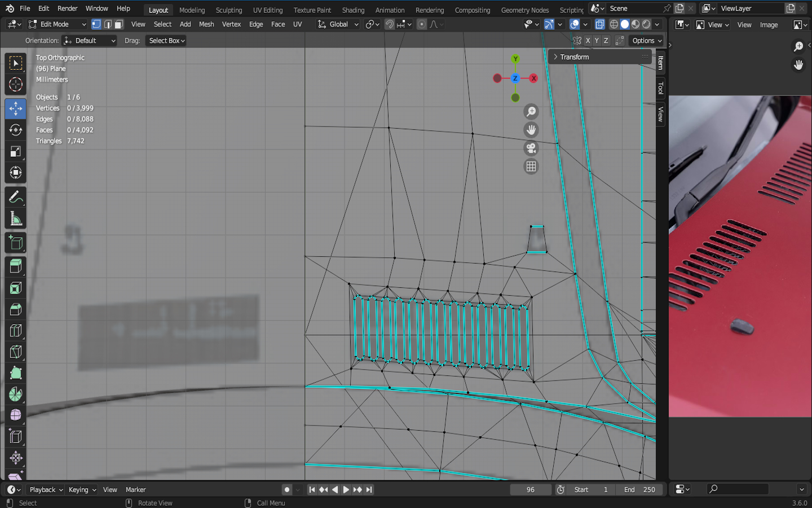The height and width of the screenshot is (508, 812).
Task: Choose the Bevel tool
Action: click(x=16, y=309)
